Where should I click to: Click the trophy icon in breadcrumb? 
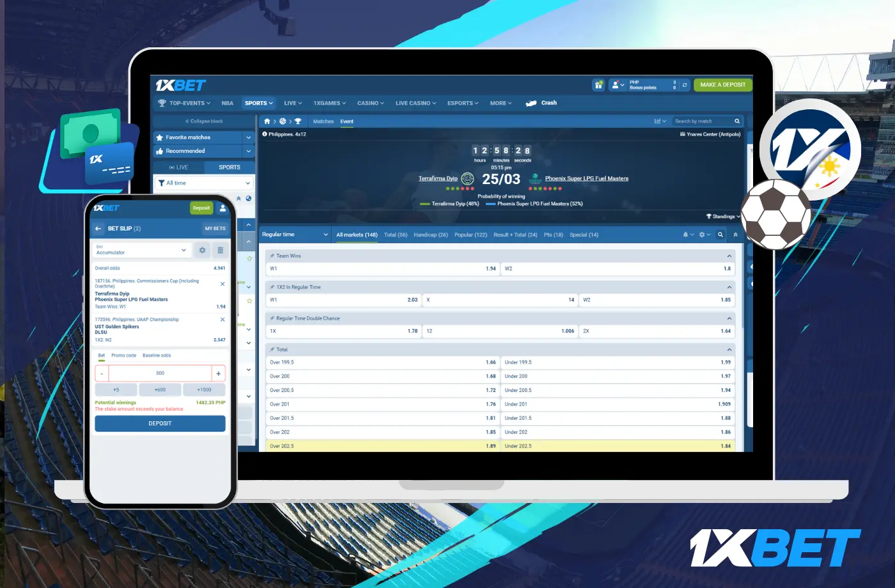pyautogui.click(x=298, y=121)
